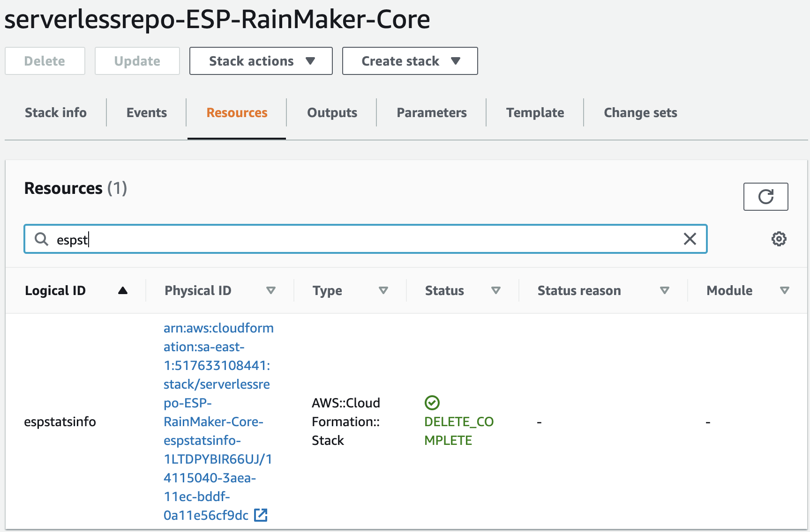Focus the resources search field
Image resolution: width=810 pixels, height=532 pixels.
tap(366, 239)
